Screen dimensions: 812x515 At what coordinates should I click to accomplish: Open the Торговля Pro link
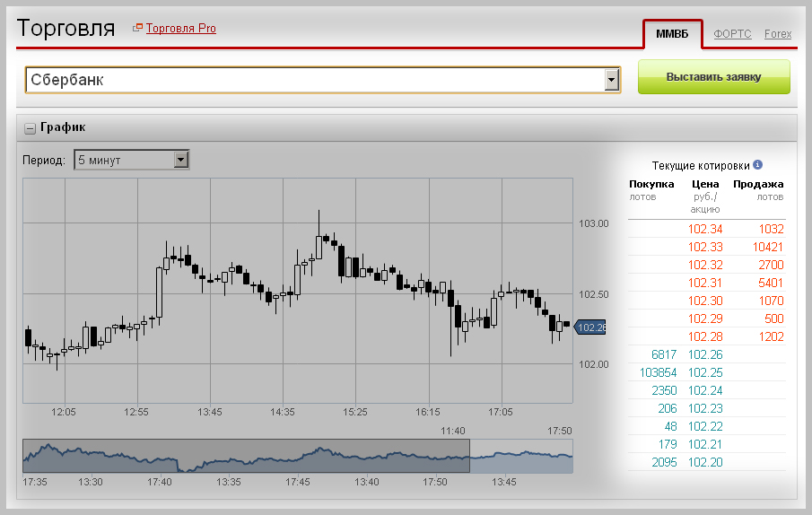click(180, 29)
